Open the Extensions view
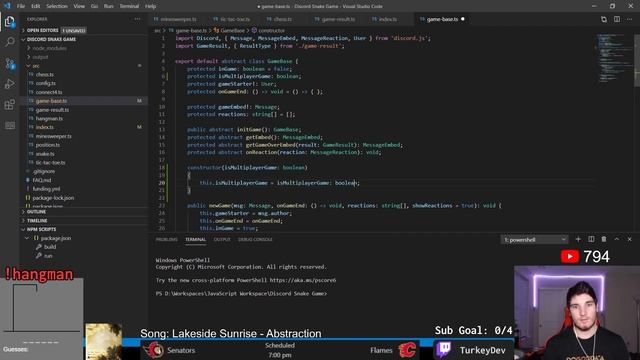This screenshot has width=640, height=360. [9, 104]
